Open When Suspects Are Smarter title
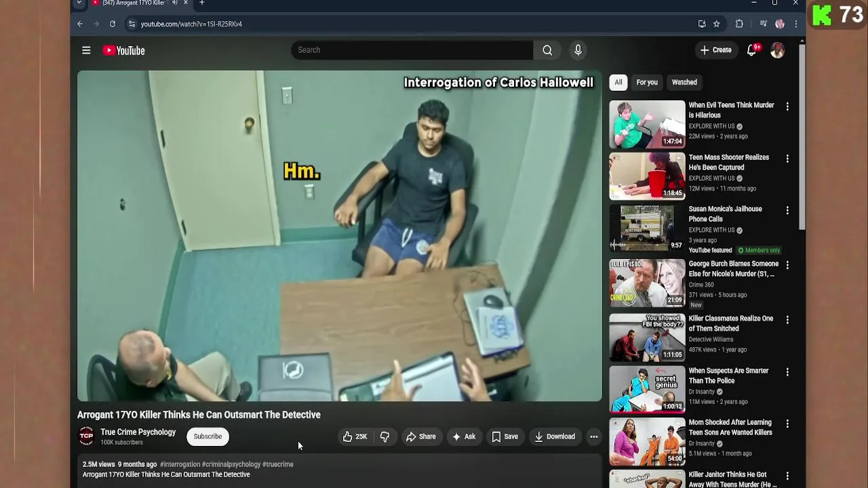868x488 pixels. tap(728, 375)
